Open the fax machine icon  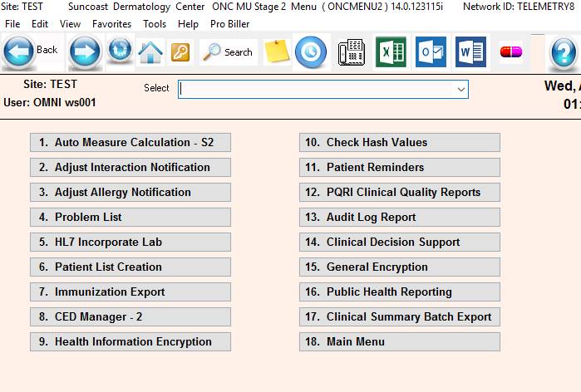tap(353, 52)
